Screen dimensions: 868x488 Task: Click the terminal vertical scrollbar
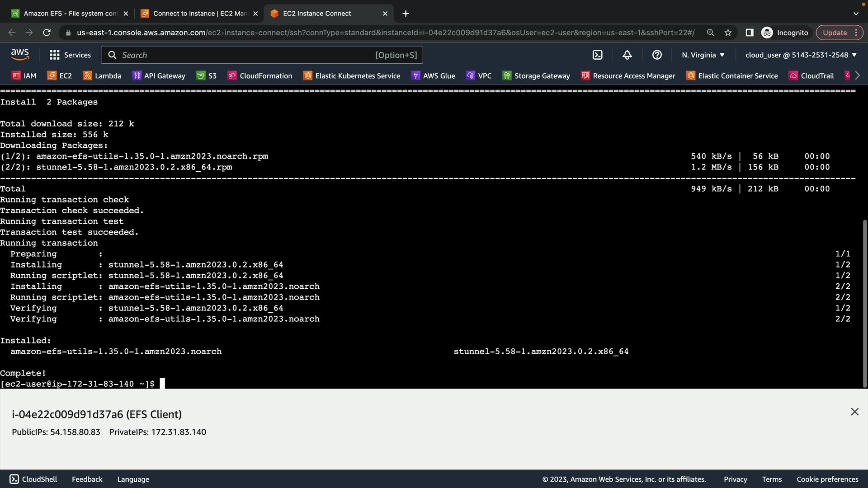(x=864, y=303)
